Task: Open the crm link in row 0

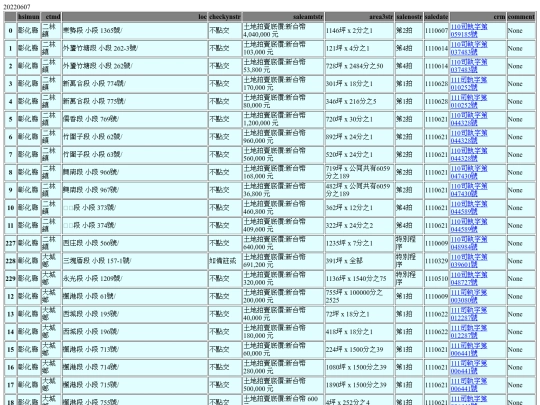Action: tap(469, 31)
